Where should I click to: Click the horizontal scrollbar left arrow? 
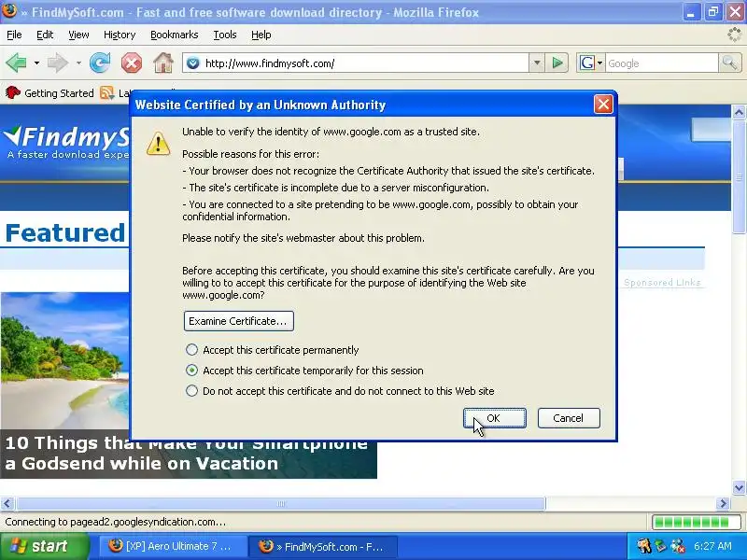[7, 503]
